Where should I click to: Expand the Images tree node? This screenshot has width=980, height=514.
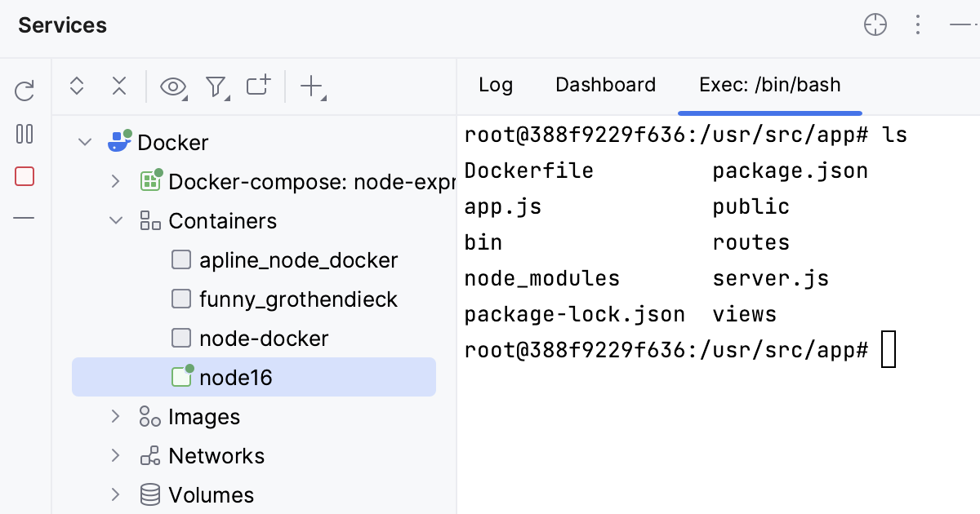click(x=115, y=416)
